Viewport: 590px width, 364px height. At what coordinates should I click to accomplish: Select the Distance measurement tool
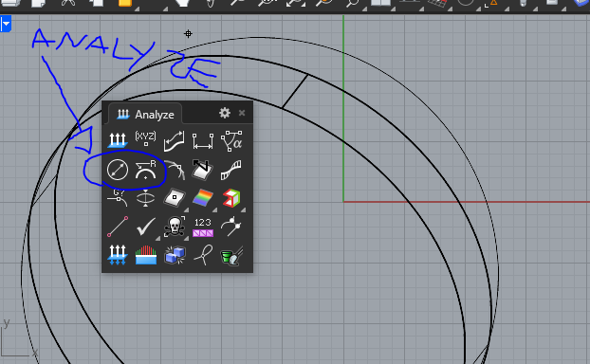tap(203, 141)
